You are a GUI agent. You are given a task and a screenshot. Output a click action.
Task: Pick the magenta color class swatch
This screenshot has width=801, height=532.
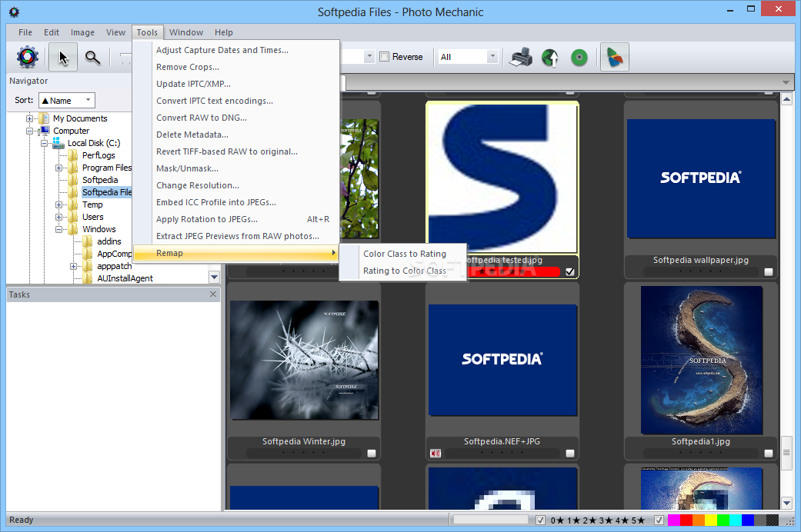tap(674, 520)
